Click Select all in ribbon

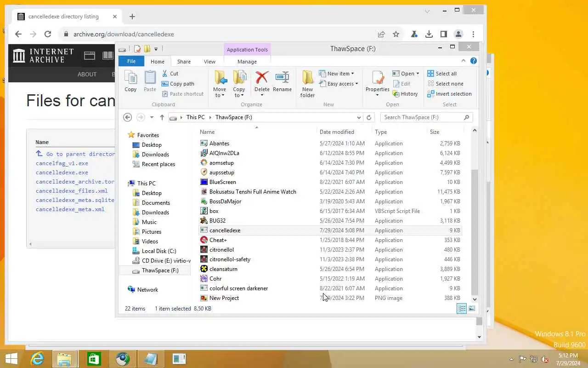click(x=442, y=74)
